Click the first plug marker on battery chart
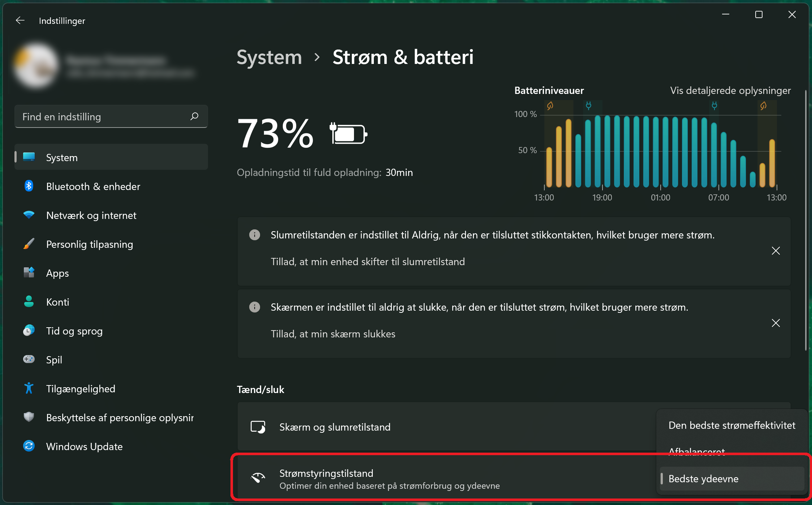 tap(588, 105)
